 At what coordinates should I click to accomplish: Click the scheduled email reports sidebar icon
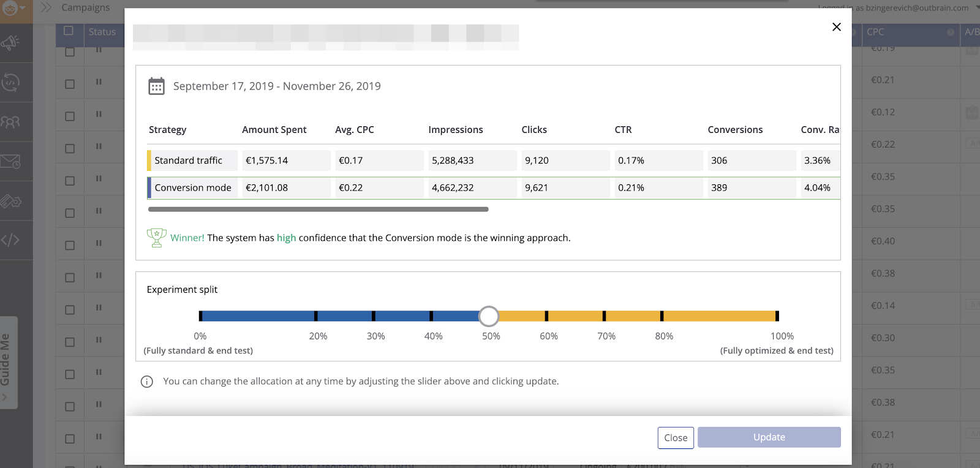tap(10, 162)
